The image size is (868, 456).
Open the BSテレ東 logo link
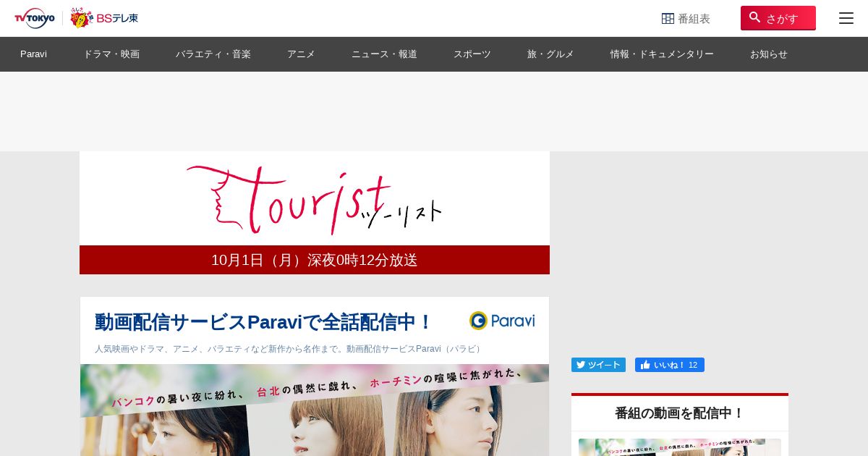pos(104,18)
